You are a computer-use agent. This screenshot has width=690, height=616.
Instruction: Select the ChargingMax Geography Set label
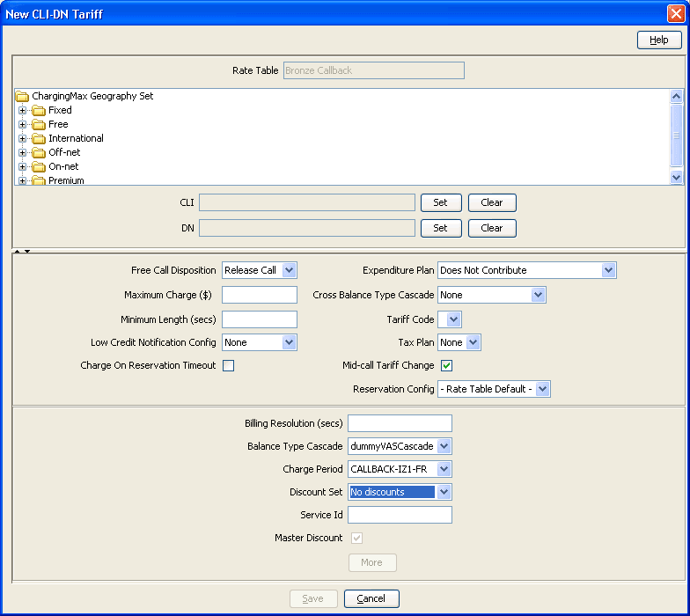[x=92, y=96]
